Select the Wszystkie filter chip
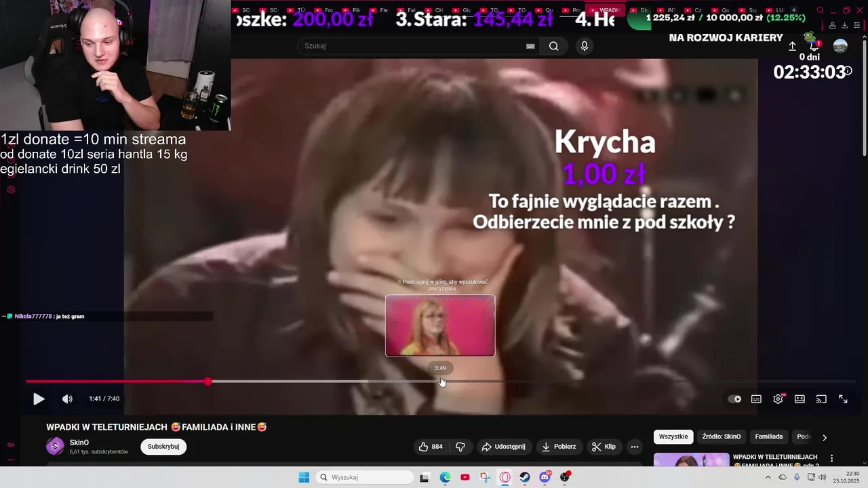868x488 pixels. (674, 436)
